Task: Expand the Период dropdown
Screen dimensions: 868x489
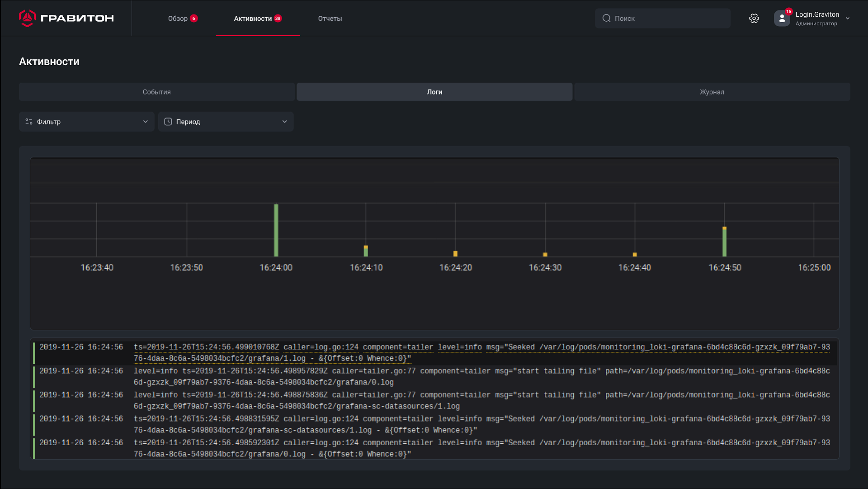Action: click(x=284, y=122)
